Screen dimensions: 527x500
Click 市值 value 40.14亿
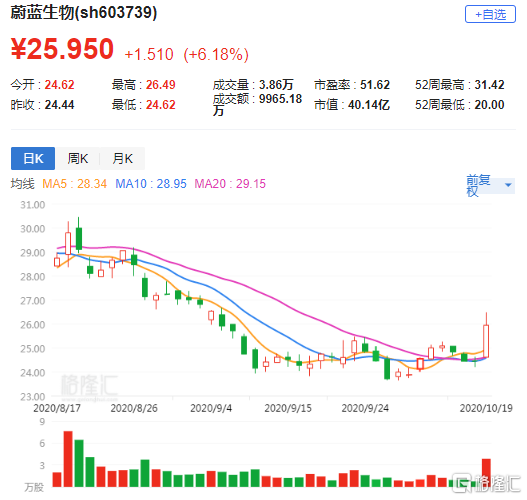pyautogui.click(x=369, y=105)
